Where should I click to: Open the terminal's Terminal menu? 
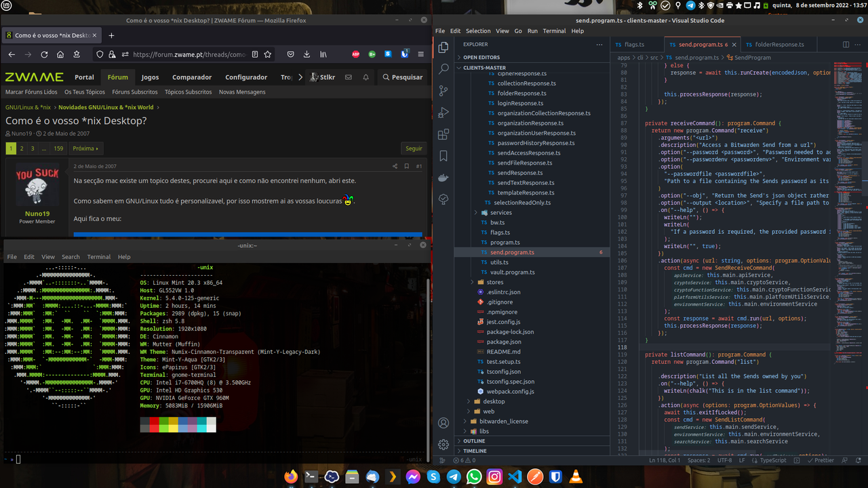tap(98, 257)
